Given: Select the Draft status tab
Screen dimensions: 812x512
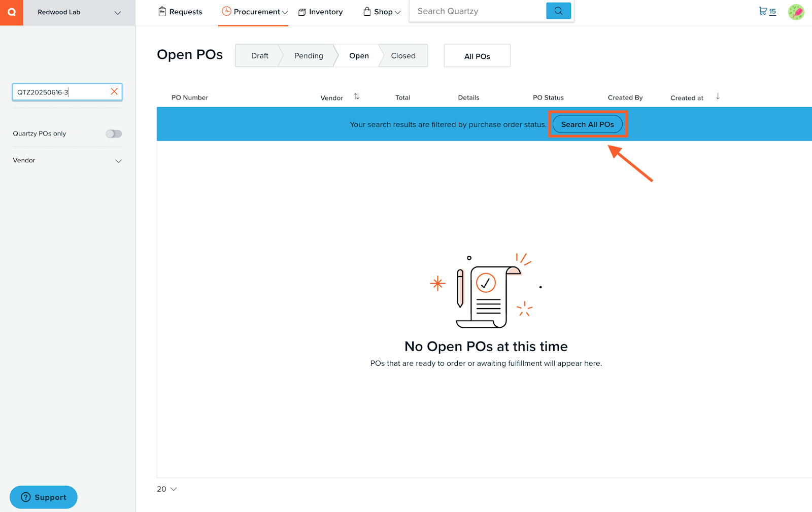Looking at the screenshot, I should (x=259, y=55).
